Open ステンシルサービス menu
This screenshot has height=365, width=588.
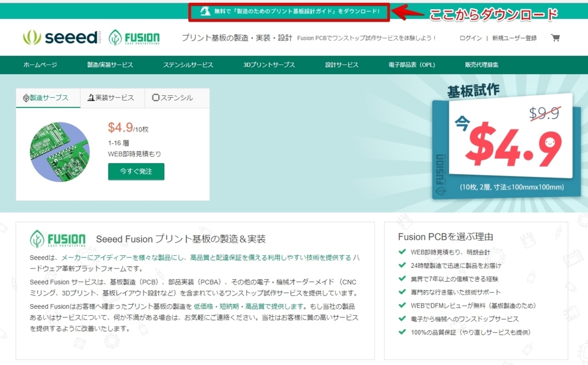[x=188, y=64]
